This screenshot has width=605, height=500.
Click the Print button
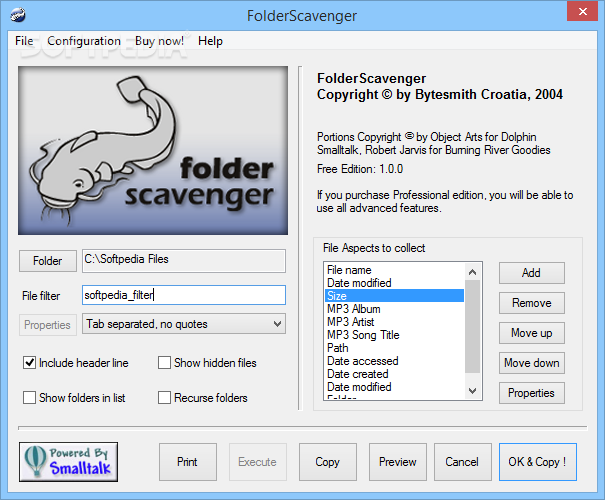point(188,462)
